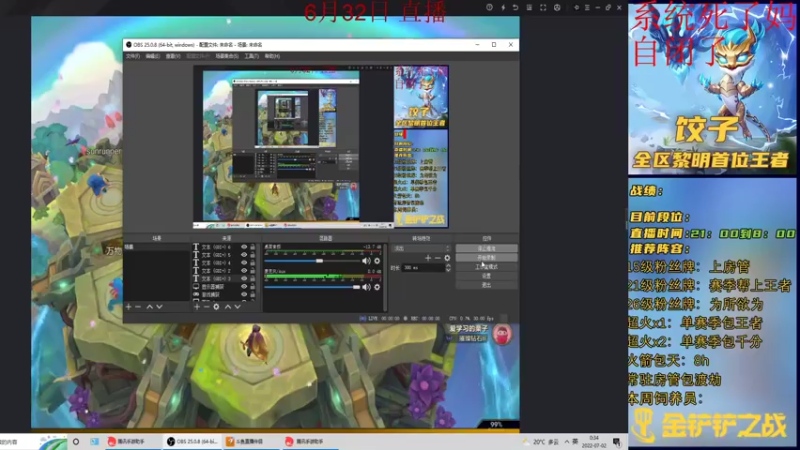Select the 文本 (GDI+) 4 source row
The height and width of the screenshot is (450, 800).
[224, 263]
